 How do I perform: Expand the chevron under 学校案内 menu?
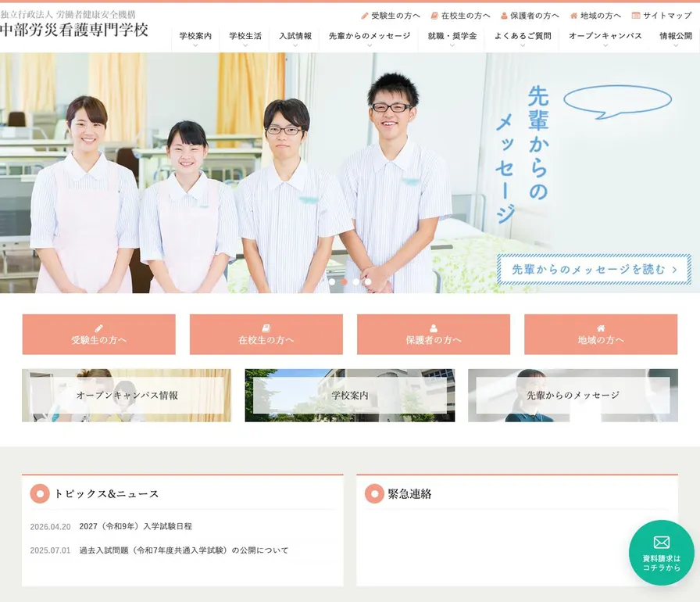(195, 45)
